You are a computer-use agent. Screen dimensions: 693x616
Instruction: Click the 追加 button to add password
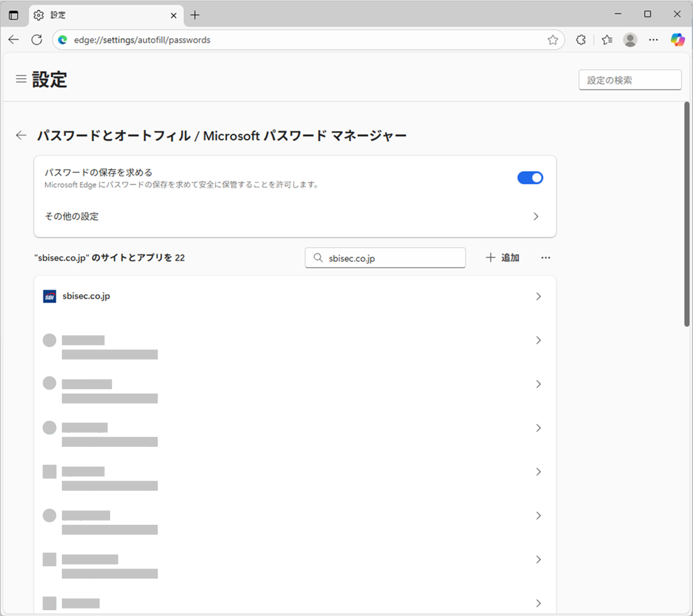pos(502,258)
